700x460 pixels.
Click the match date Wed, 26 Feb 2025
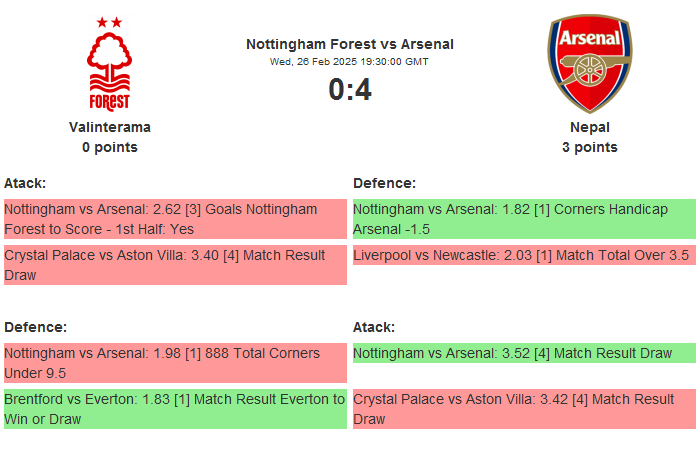[349, 62]
